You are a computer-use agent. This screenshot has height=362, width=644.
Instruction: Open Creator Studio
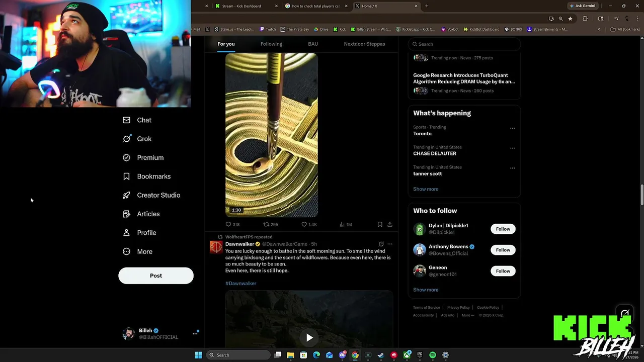pos(151,195)
